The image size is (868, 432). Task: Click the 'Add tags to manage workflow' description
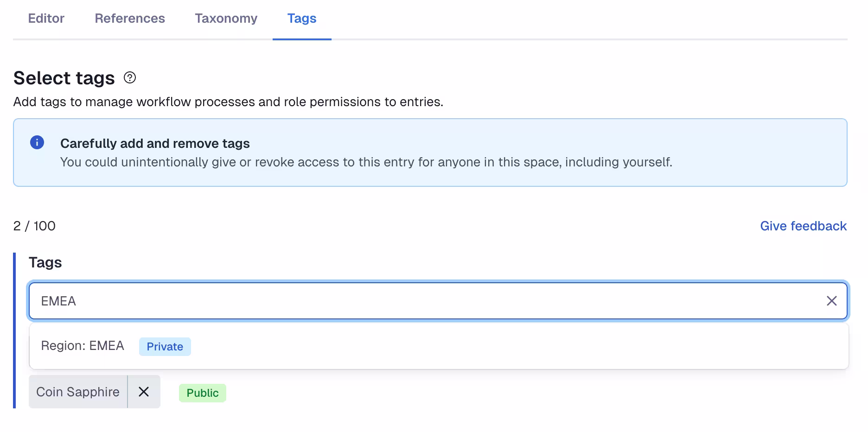pyautogui.click(x=228, y=102)
